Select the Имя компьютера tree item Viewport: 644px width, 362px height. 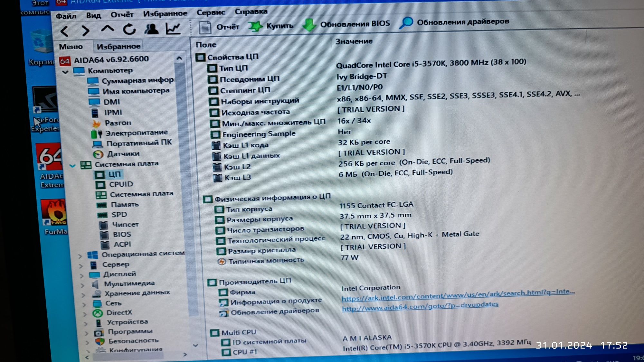[x=129, y=91]
